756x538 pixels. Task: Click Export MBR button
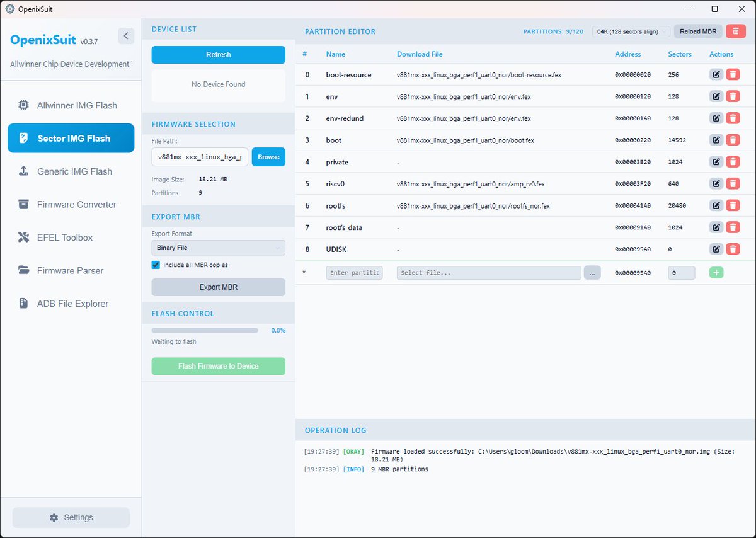218,287
